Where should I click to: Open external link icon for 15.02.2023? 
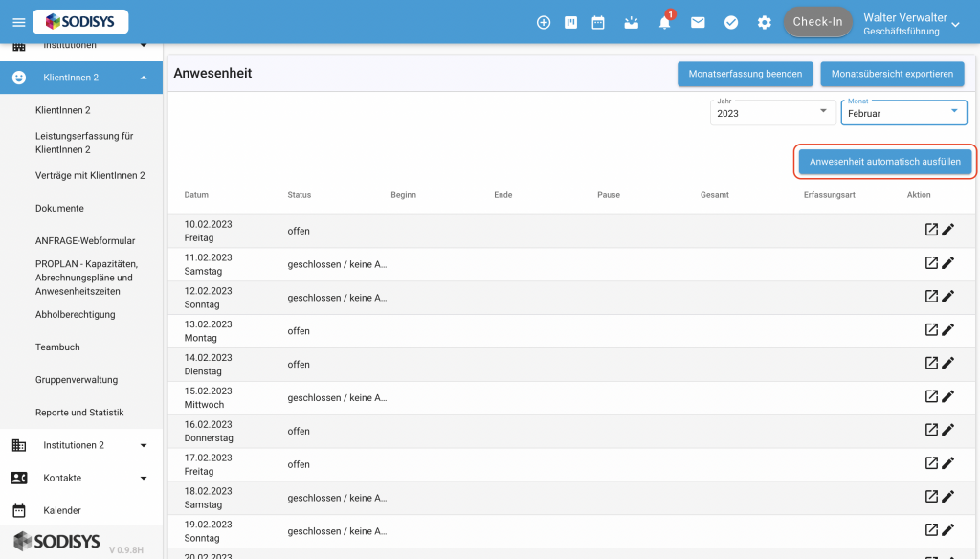coord(931,396)
